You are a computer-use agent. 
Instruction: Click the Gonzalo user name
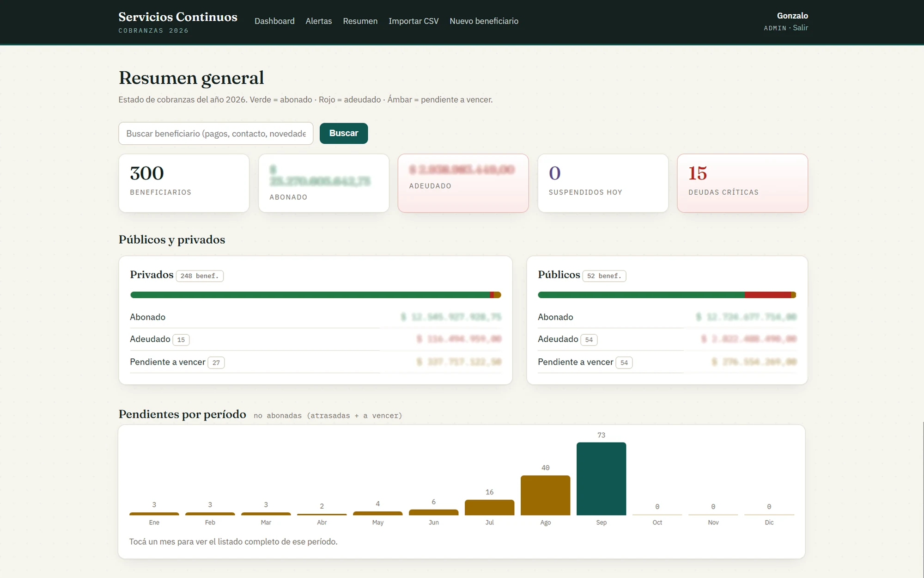(x=792, y=16)
